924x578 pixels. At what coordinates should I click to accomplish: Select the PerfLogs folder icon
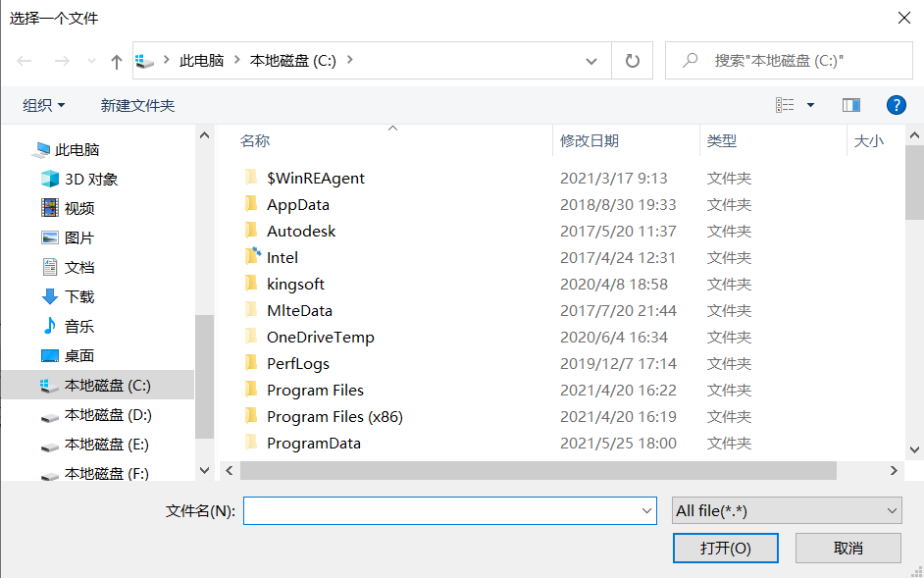251,363
